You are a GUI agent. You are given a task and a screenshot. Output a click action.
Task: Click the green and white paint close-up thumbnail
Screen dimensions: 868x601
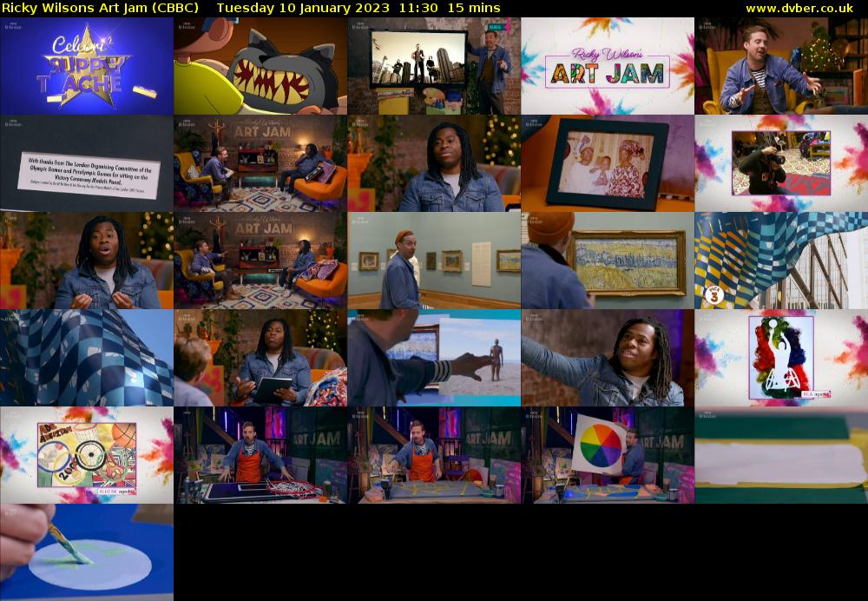click(x=781, y=455)
